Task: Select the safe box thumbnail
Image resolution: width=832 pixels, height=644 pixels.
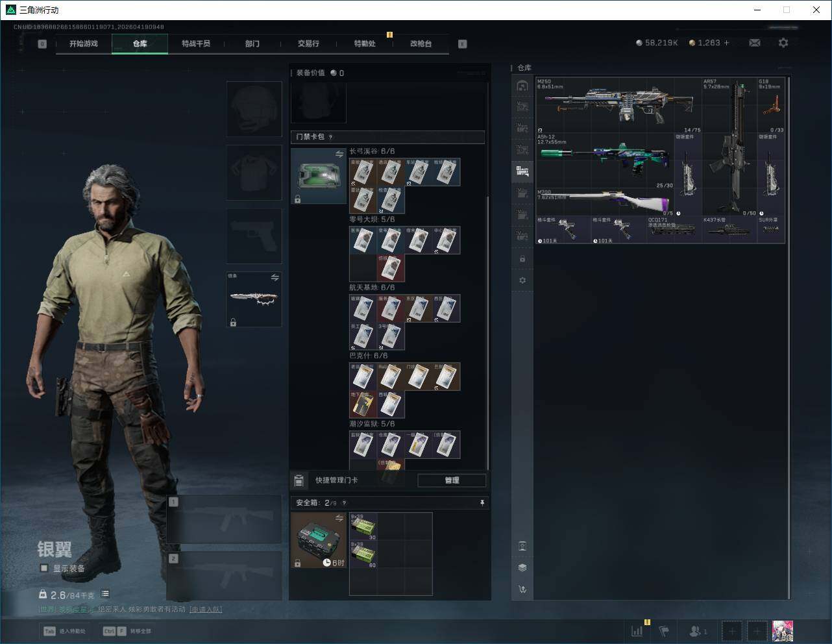Action: pyautogui.click(x=319, y=540)
